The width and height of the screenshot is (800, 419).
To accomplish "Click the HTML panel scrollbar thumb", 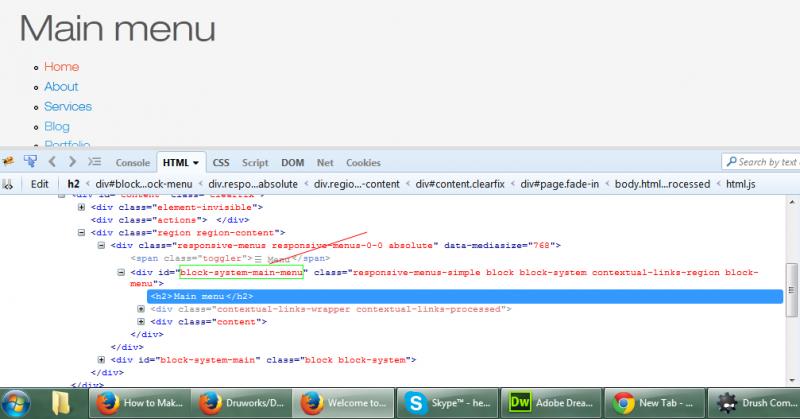I will 791,290.
